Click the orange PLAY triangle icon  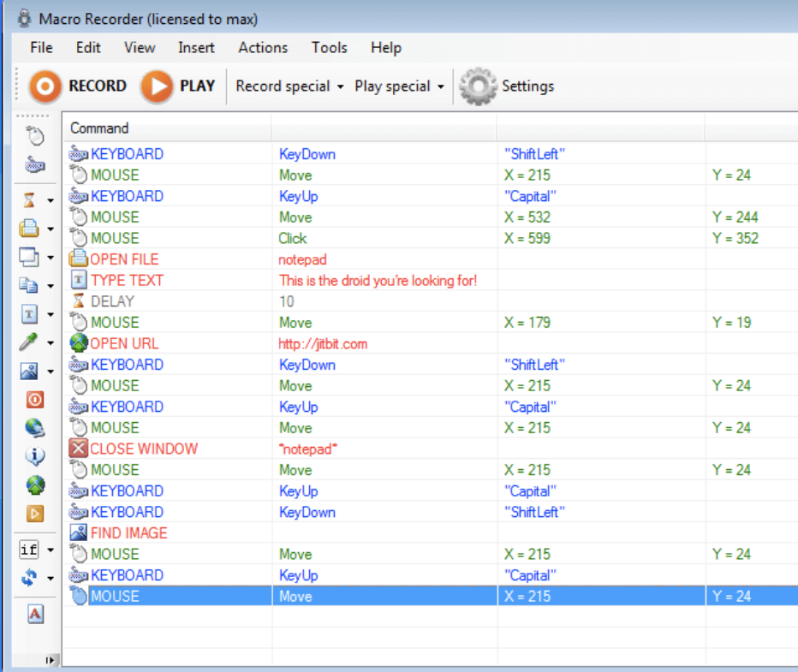[x=158, y=86]
